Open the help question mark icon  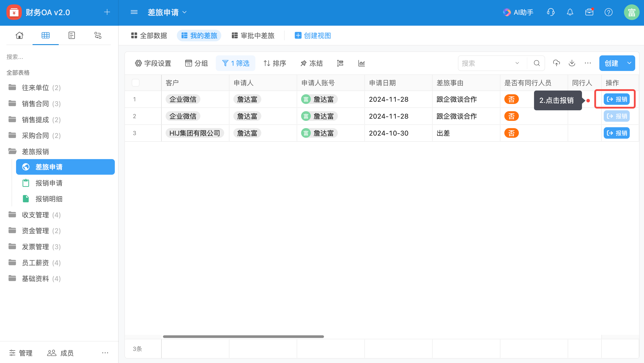pyautogui.click(x=609, y=12)
